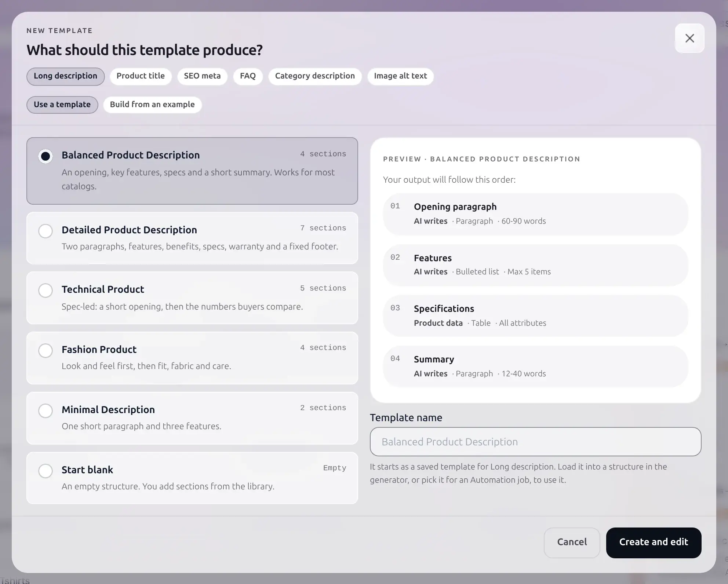This screenshot has height=584, width=728.
Task: Click the Features preview section row
Action: 535,265
